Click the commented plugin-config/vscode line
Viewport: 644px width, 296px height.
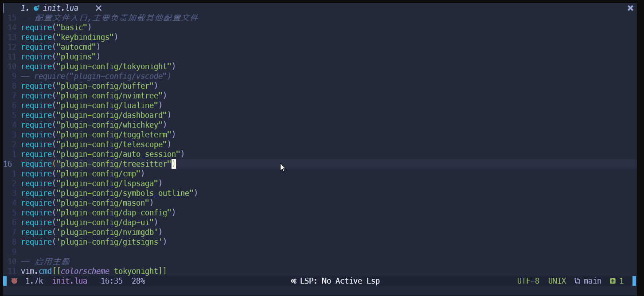pyautogui.click(x=96, y=76)
